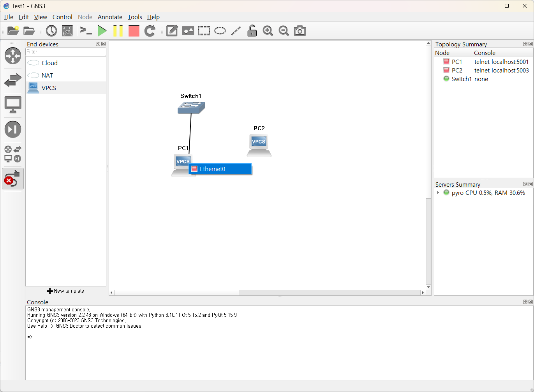Sort by Console column header

pos(503,53)
